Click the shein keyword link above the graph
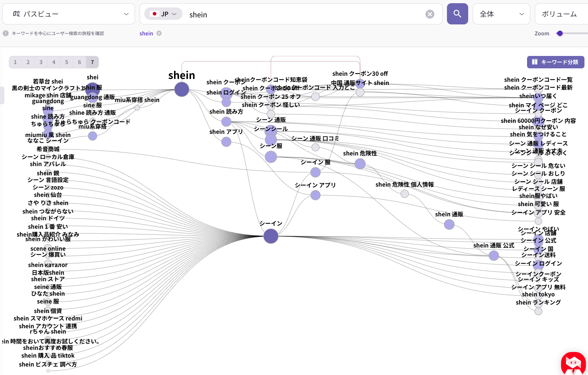This screenshot has height=375, width=588. [x=146, y=33]
